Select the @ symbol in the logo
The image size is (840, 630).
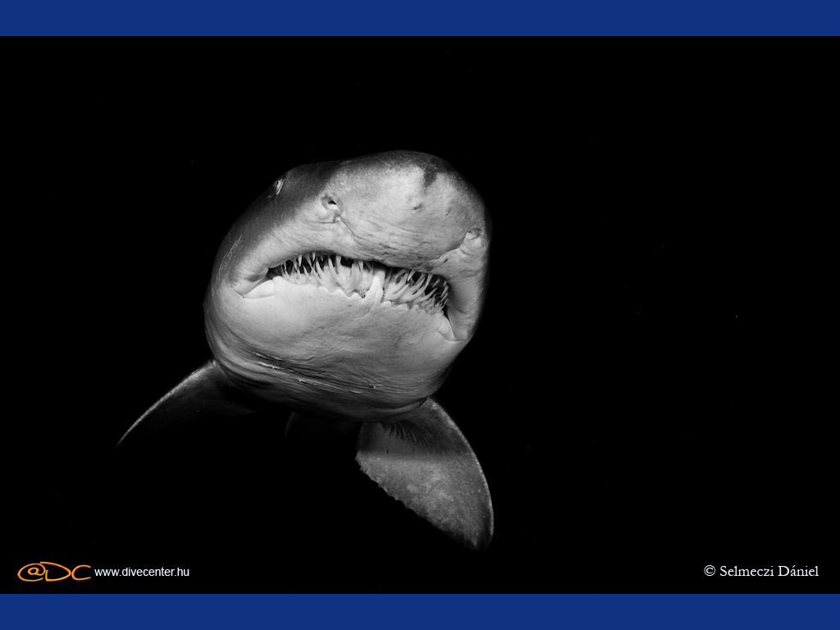point(32,572)
